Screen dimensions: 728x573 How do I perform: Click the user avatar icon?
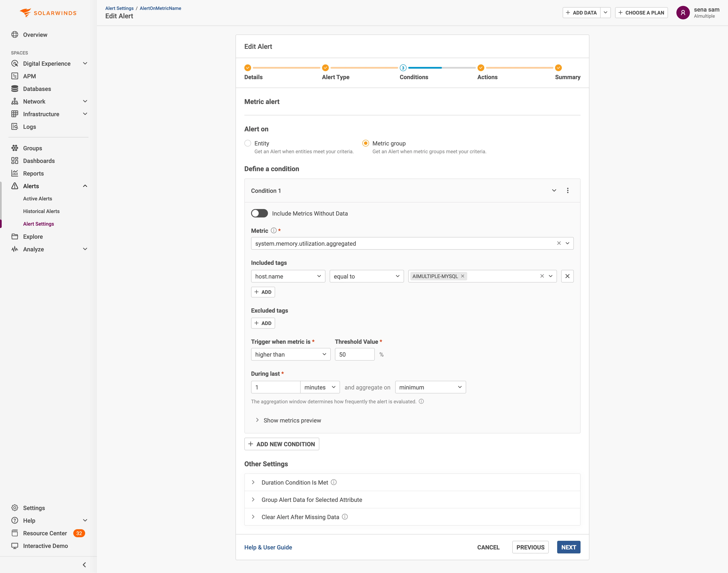683,13
